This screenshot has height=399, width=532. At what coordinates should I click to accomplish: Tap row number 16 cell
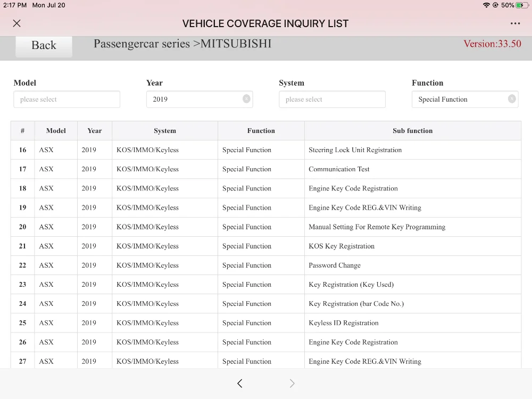pos(22,150)
